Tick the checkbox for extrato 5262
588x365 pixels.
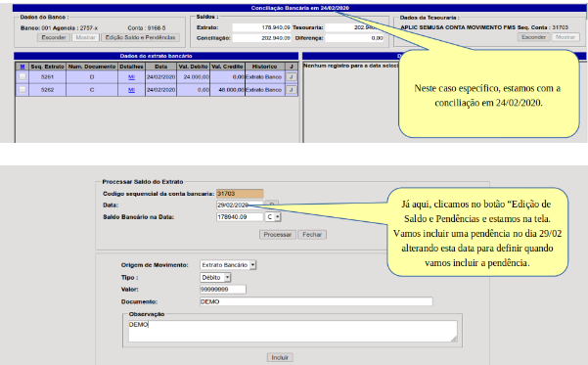coord(23,90)
